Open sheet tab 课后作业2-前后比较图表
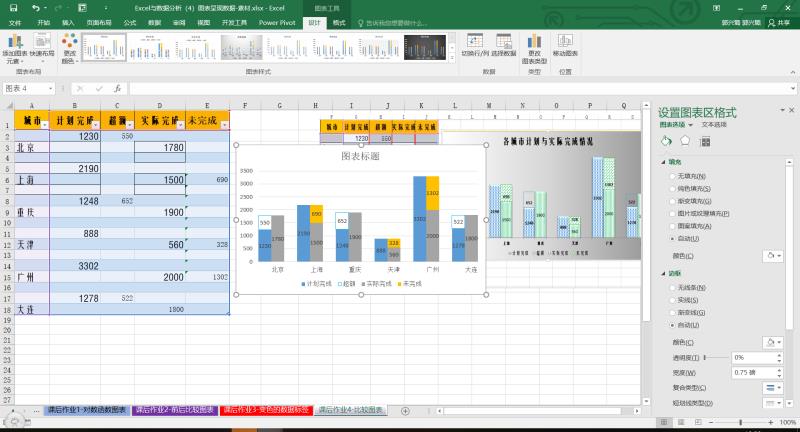800x432 pixels. [x=174, y=410]
